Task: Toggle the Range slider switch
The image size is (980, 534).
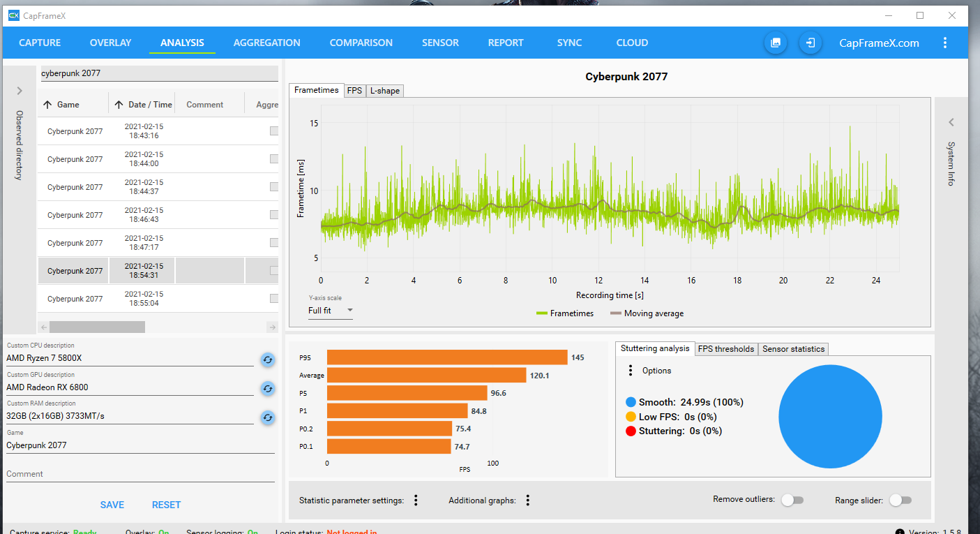Action: [900, 500]
